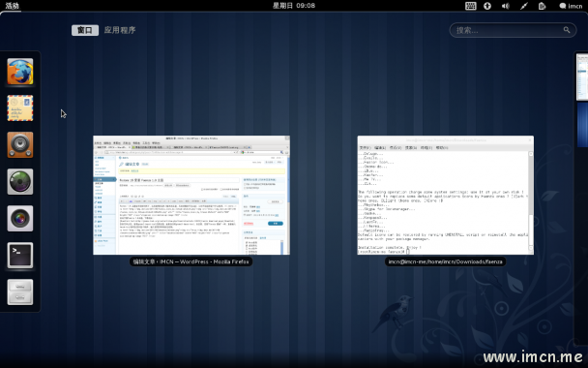Viewport: 588px width, 368px height.
Task: Switch to the first workspace thumbnail
Action: click(x=582, y=77)
